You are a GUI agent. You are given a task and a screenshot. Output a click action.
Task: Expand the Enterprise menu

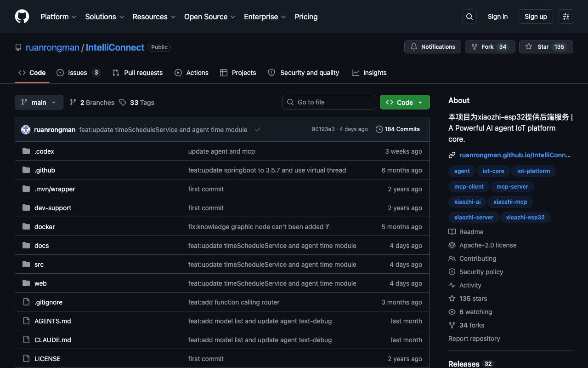tap(265, 17)
